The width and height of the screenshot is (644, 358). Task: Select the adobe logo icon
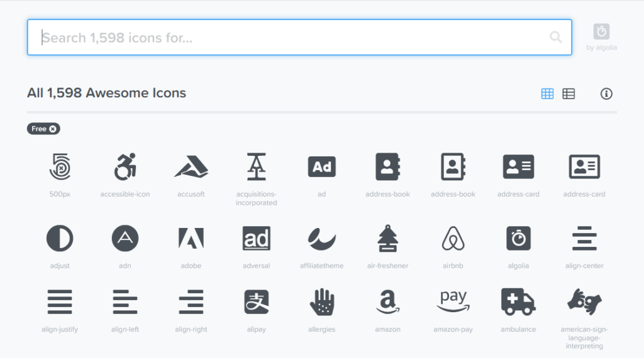(x=191, y=238)
